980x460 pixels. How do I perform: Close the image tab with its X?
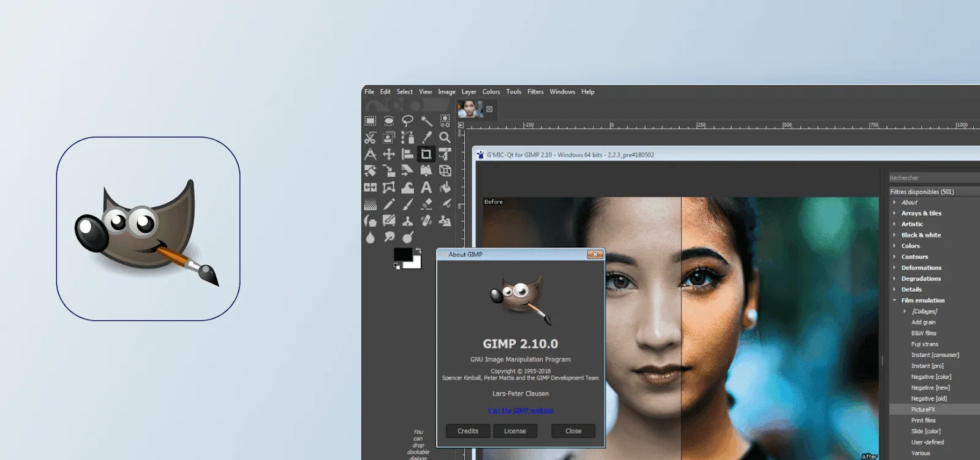click(x=489, y=109)
